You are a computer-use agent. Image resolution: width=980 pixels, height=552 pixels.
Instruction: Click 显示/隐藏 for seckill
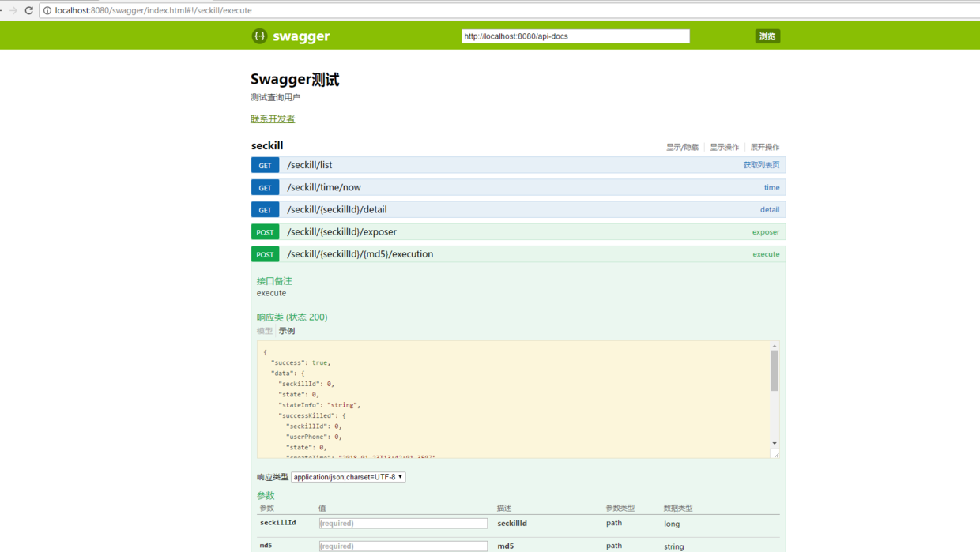682,147
